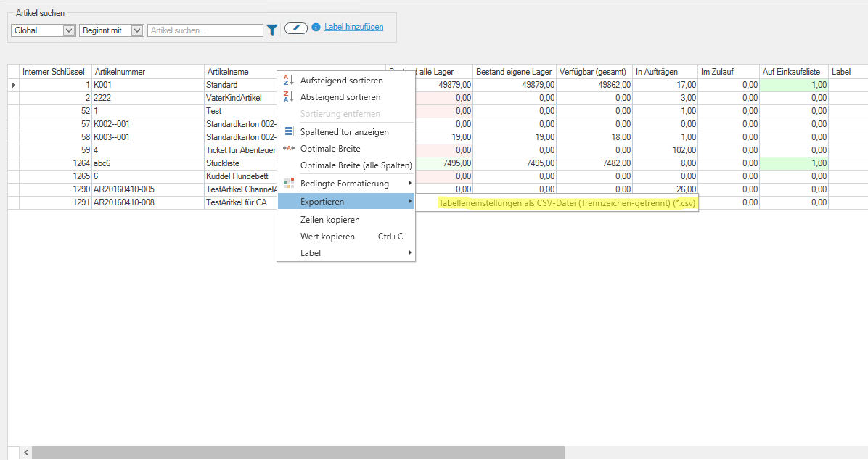Choose 'Wert kopieren' menu entry
This screenshot has height=460, width=868.
coord(346,237)
